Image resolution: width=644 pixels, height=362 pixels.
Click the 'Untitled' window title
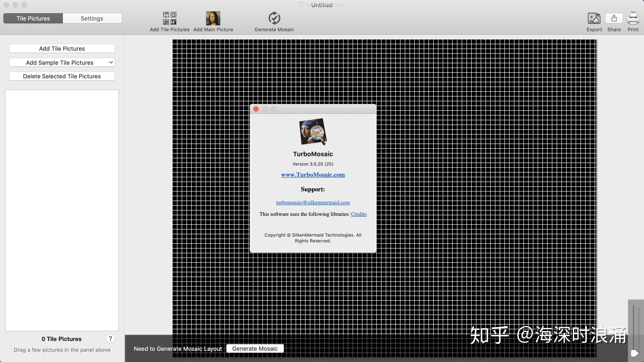pyautogui.click(x=322, y=5)
